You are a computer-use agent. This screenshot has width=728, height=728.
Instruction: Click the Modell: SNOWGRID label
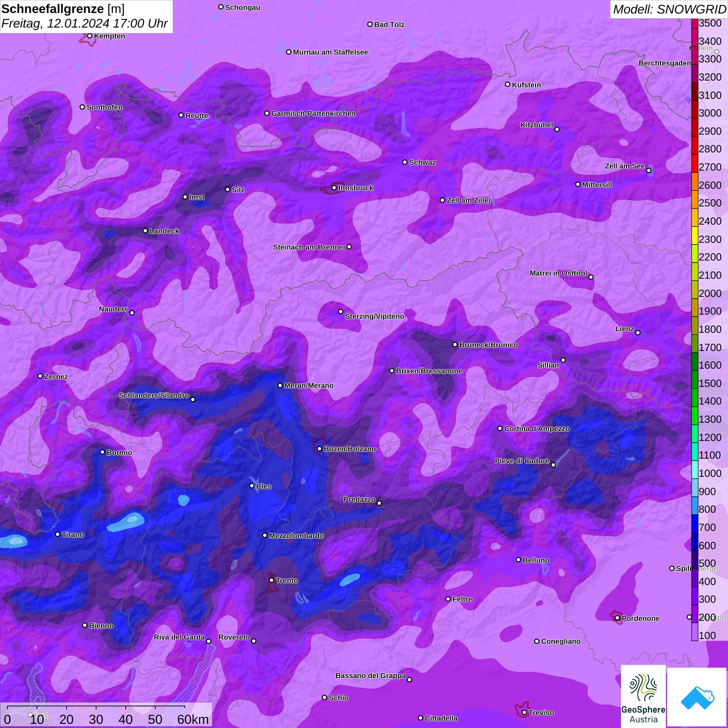pos(669,9)
